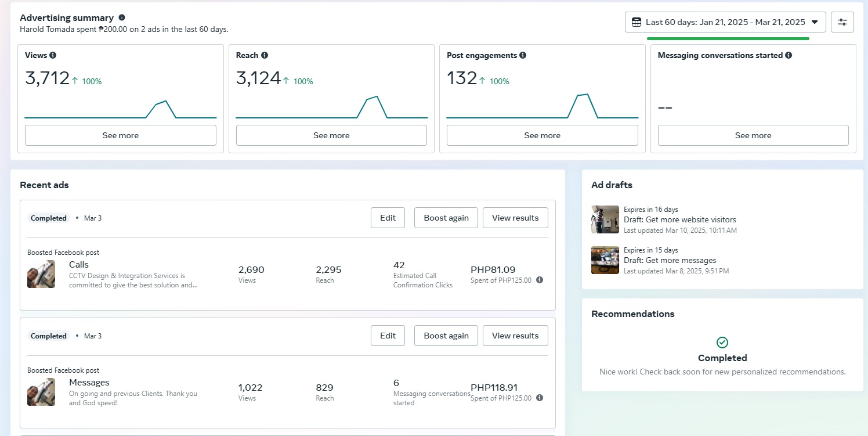Image resolution: width=868 pixels, height=436 pixels.
Task: Click the Messages ad title
Action: point(89,383)
